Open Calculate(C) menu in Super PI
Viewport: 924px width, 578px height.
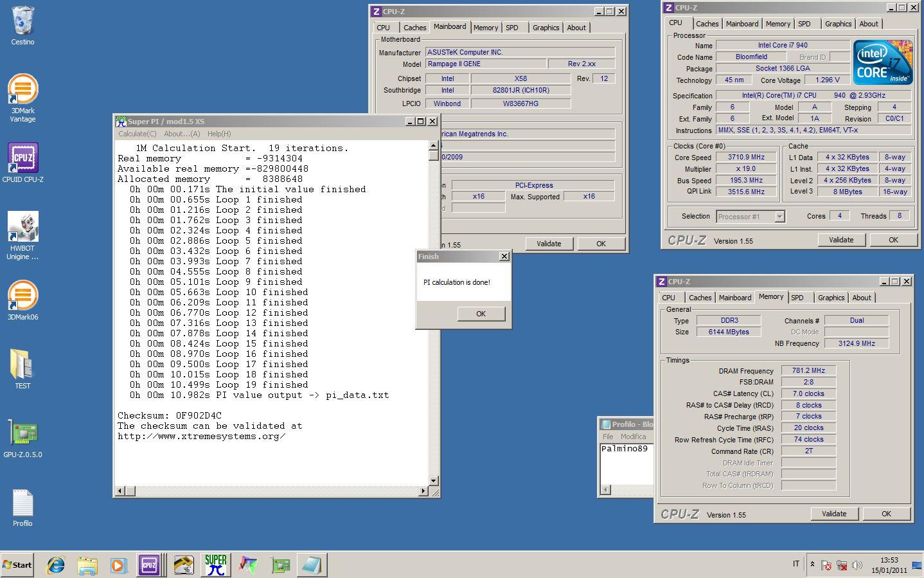coord(137,134)
